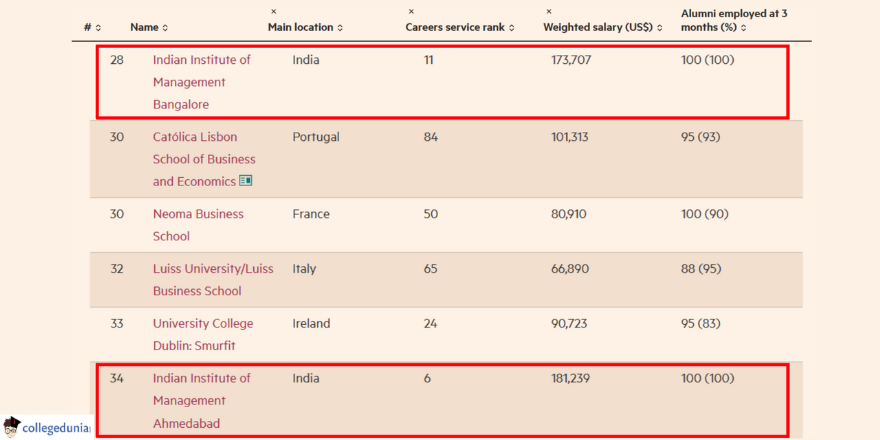Screen dimensions: 880x440
Task: Open Luiss University/Luiss Business School link
Action: click(x=213, y=279)
